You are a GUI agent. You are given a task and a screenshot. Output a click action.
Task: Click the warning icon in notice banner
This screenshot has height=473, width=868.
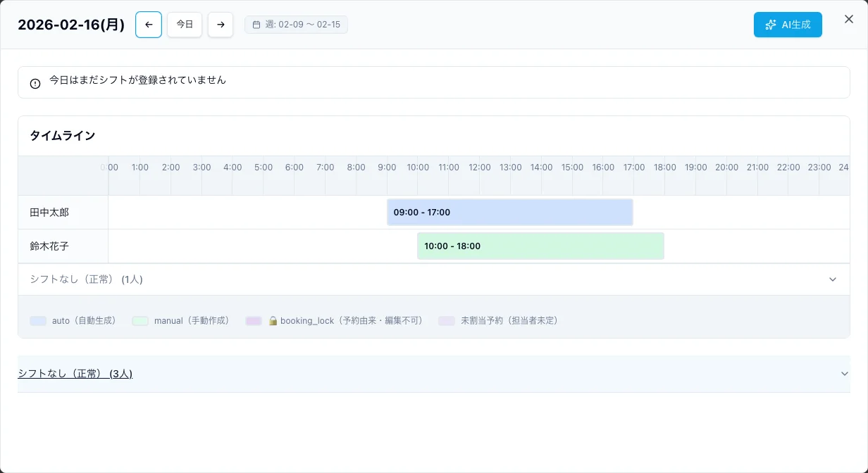tap(35, 84)
